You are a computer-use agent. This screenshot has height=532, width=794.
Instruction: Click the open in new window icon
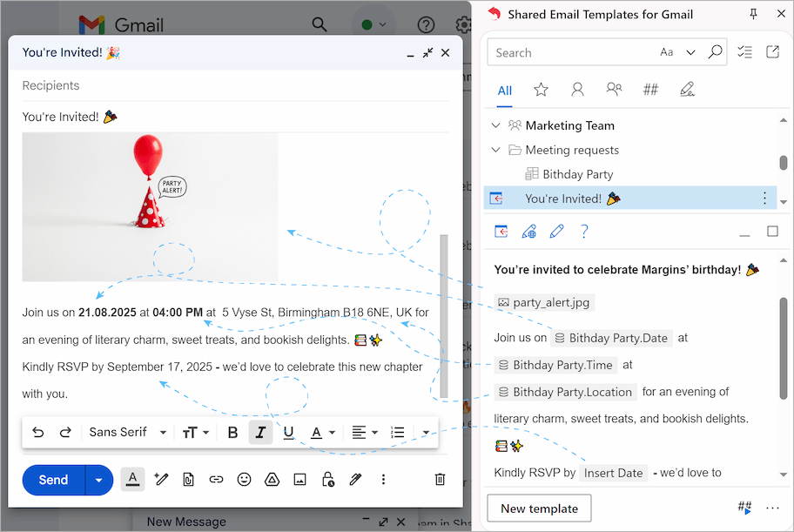click(x=773, y=51)
